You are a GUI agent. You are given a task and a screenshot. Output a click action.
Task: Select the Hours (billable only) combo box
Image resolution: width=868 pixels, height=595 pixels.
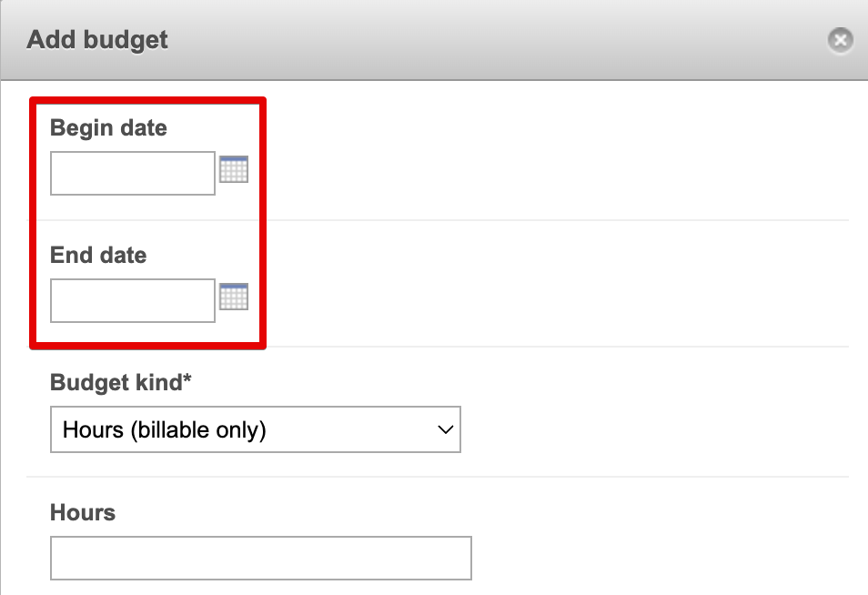point(256,429)
